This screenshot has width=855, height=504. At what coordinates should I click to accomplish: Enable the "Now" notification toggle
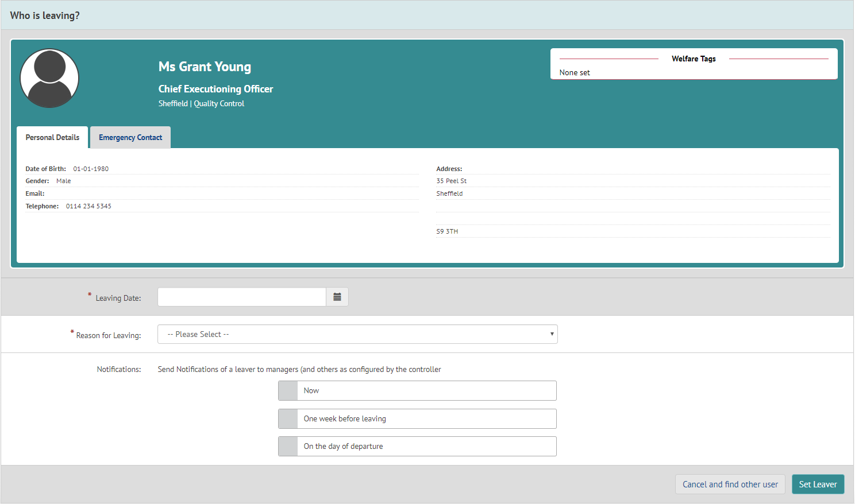click(x=288, y=390)
